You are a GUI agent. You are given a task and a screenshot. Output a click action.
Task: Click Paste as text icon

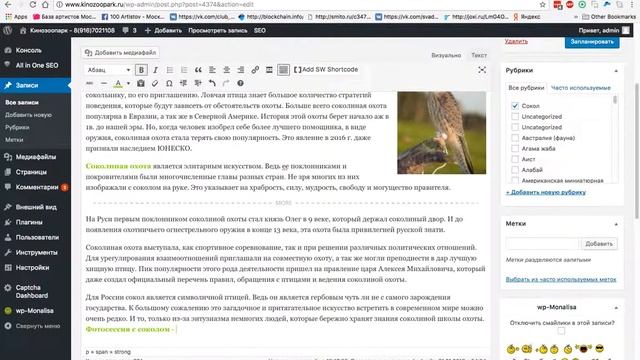[141, 83]
